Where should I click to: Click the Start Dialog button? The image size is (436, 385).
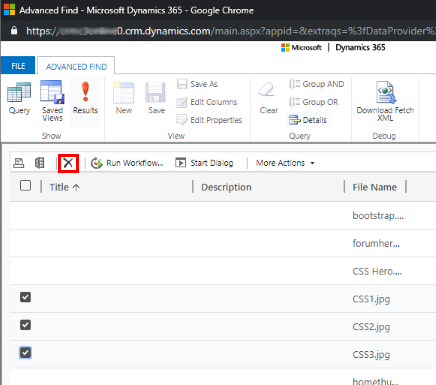pyautogui.click(x=204, y=163)
